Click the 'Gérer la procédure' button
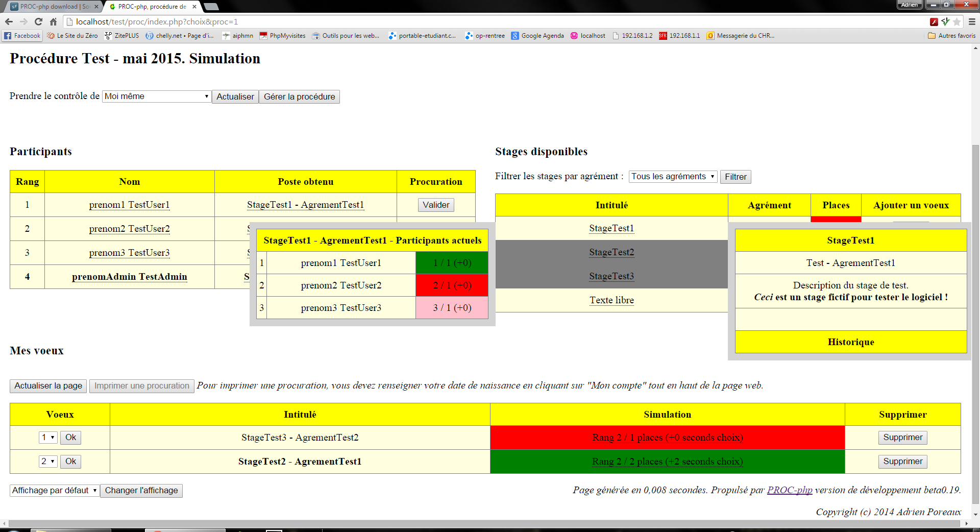The height and width of the screenshot is (532, 980). click(x=299, y=96)
